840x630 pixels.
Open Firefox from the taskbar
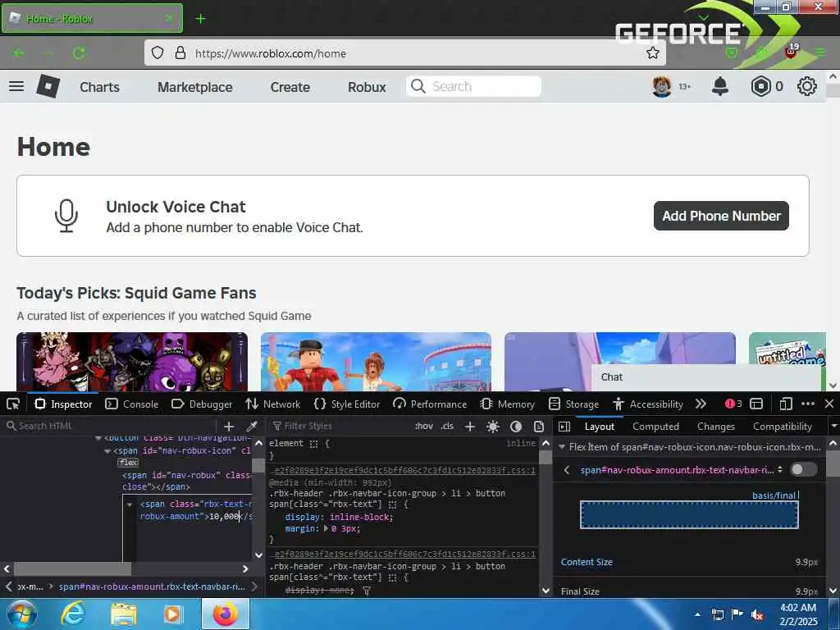pos(226,614)
